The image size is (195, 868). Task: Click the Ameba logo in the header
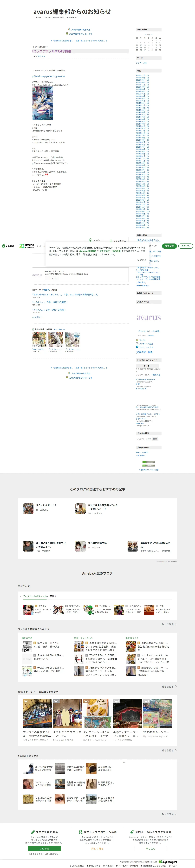click(x=8, y=246)
